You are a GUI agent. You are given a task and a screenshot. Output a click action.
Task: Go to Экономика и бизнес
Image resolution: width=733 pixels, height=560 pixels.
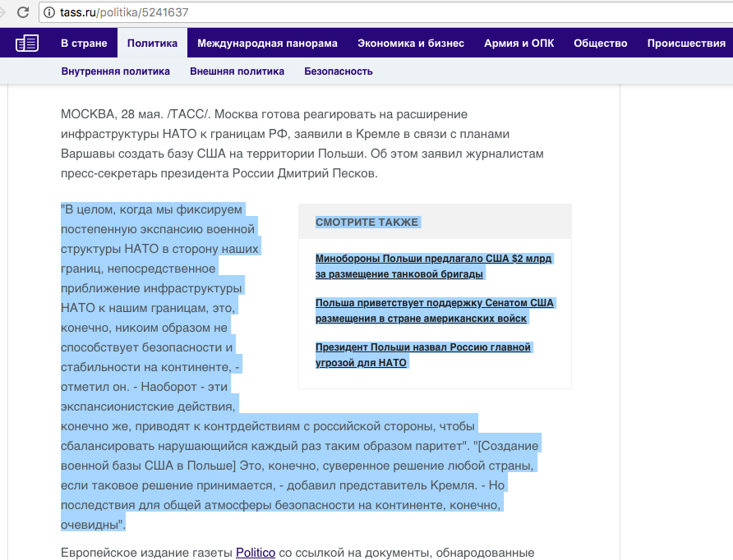(411, 43)
